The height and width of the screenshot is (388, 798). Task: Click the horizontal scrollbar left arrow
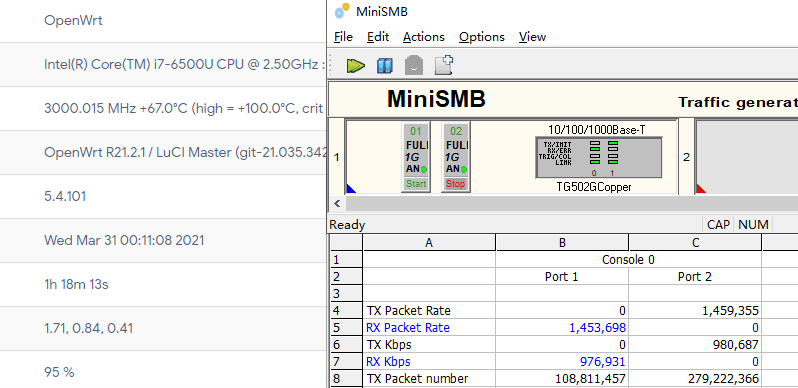336,204
